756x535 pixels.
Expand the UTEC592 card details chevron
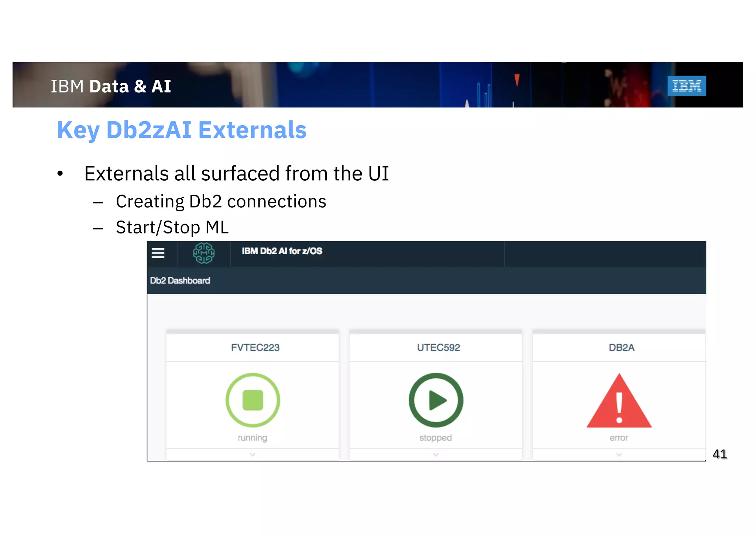(x=436, y=454)
